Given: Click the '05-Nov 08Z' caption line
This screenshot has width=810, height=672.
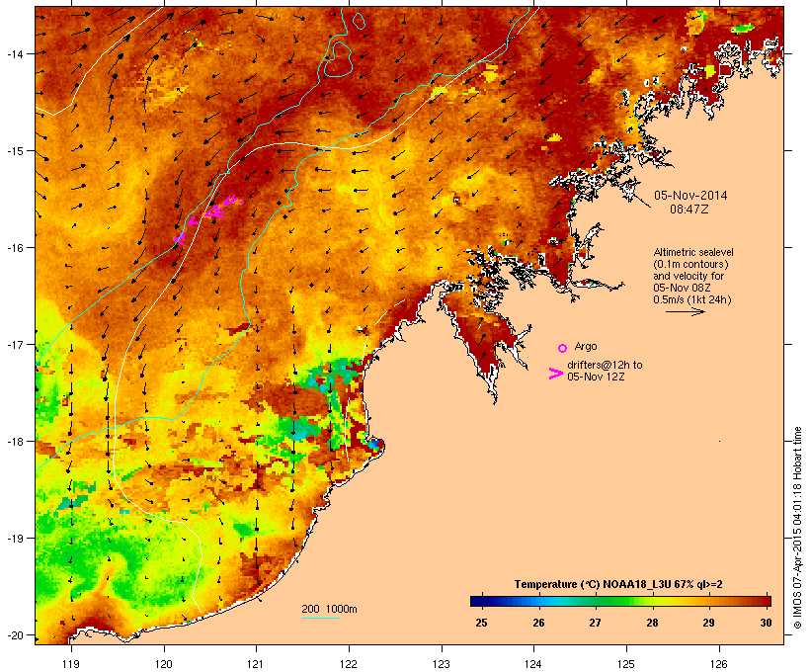Looking at the screenshot, I should click(682, 288).
